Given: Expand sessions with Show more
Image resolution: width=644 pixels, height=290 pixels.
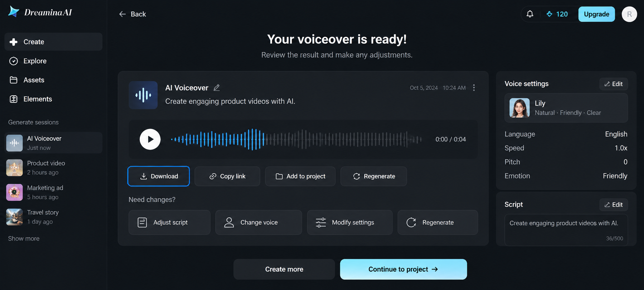Looking at the screenshot, I should [24, 239].
